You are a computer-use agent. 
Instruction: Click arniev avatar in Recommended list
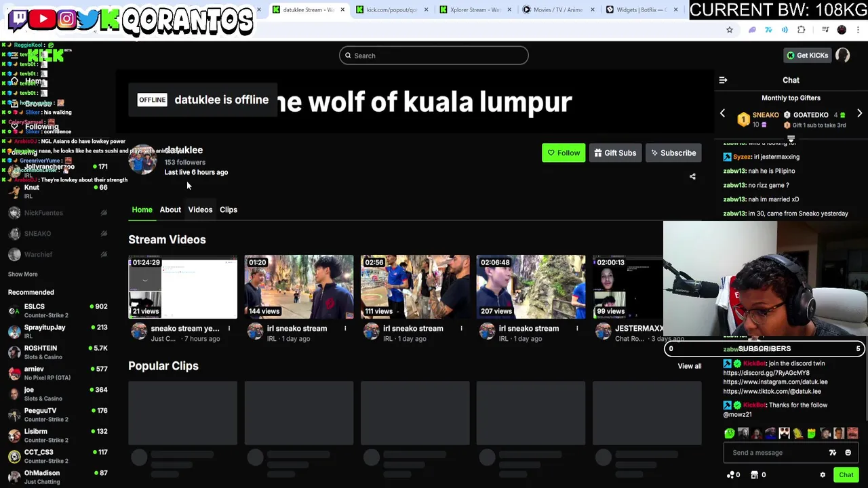[x=14, y=373]
